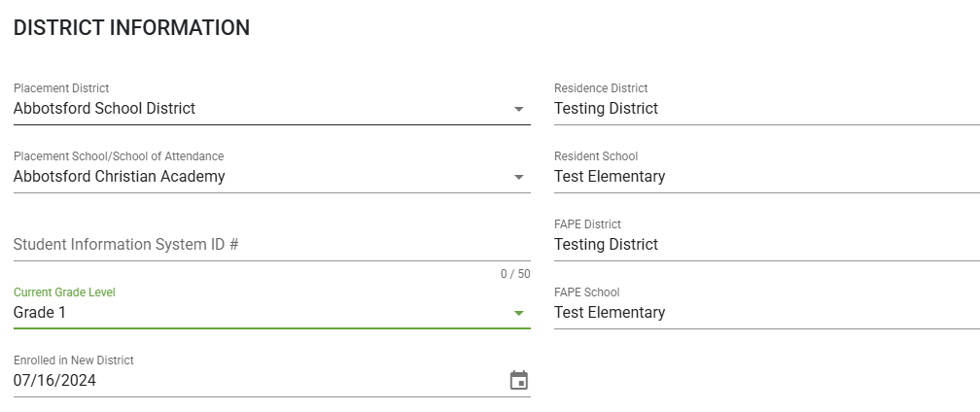Click Test Elementary under FAPE School
The image size is (980, 412).
click(x=610, y=313)
